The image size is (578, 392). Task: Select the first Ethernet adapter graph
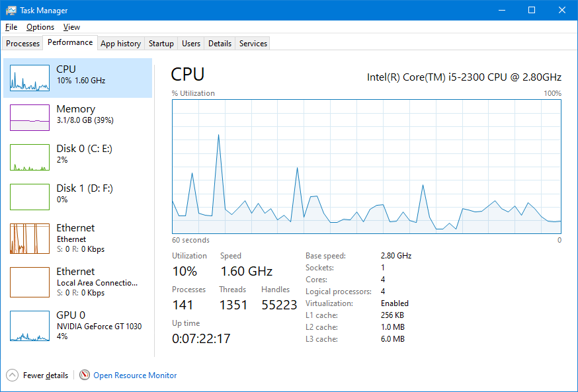(x=30, y=238)
